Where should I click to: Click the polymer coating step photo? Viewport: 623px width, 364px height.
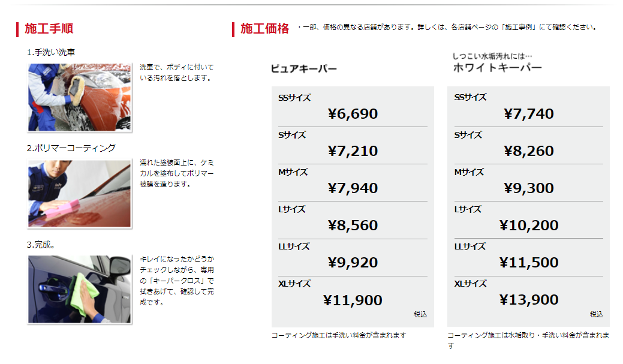79,193
